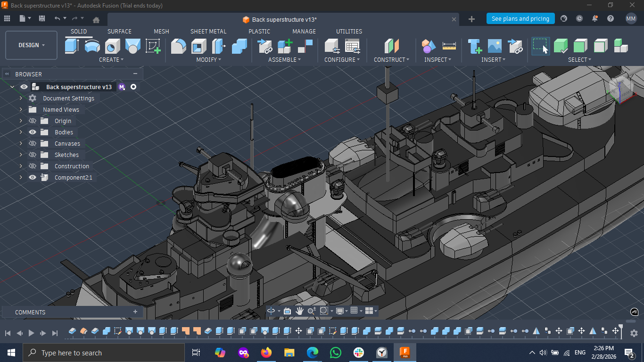The image size is (644, 362).
Task: Open the Change Parameters table icon
Action: pyautogui.click(x=352, y=46)
